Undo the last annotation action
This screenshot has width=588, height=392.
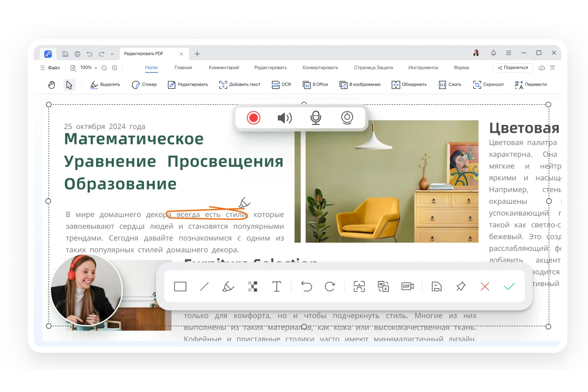307,286
